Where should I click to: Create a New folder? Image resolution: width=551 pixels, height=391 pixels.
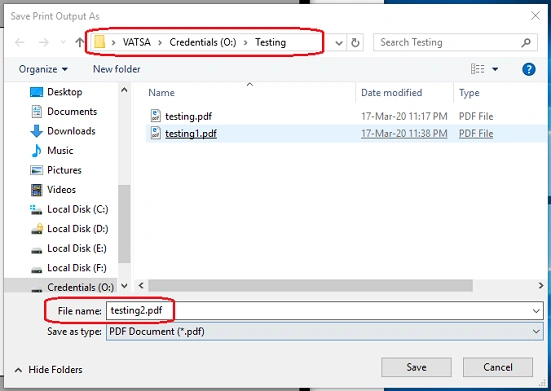pos(117,69)
